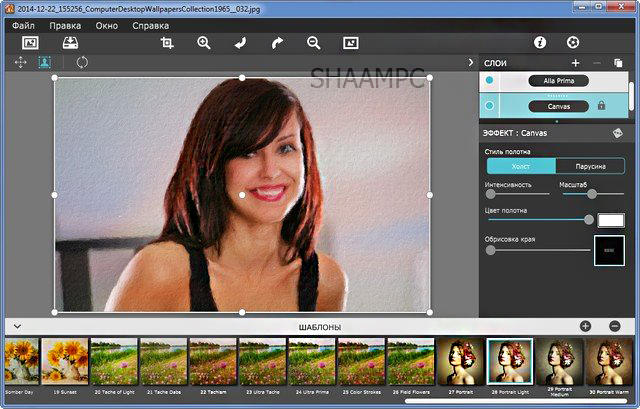Click the Обрисовка края slider handle
Viewport: 640px width, 409px height.
tap(491, 250)
